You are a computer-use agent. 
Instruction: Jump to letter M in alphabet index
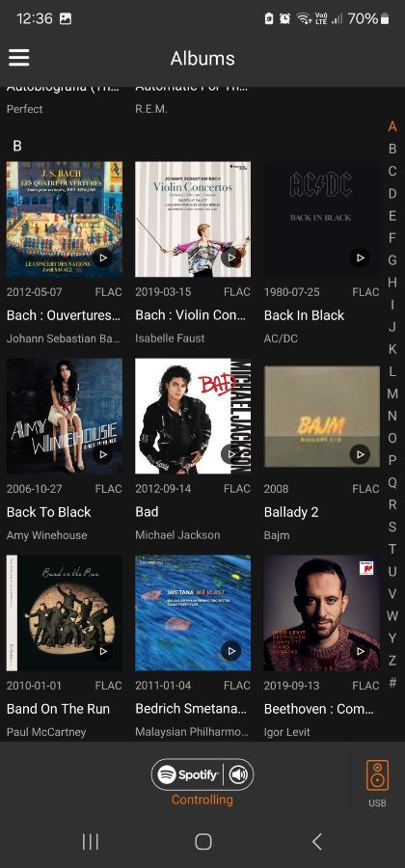tap(392, 393)
